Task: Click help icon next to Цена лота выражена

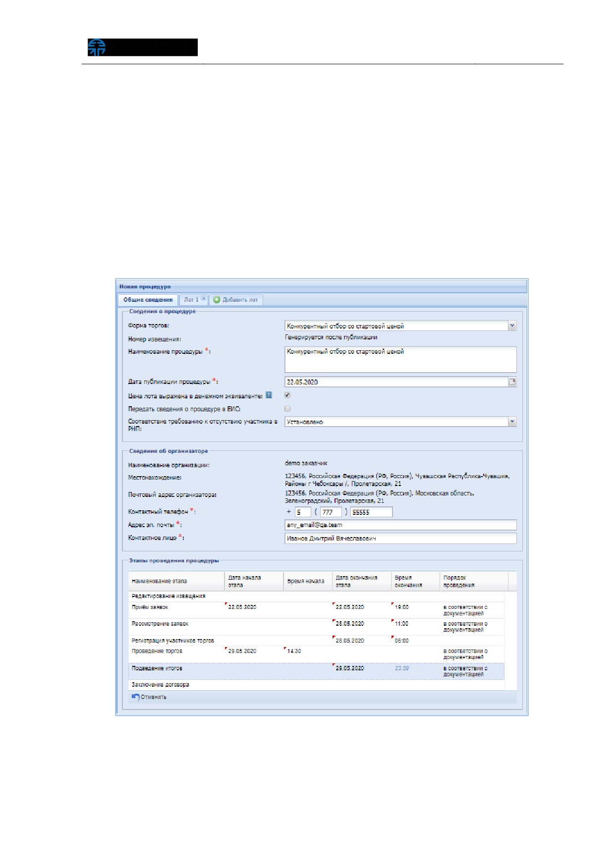Action: (x=269, y=395)
